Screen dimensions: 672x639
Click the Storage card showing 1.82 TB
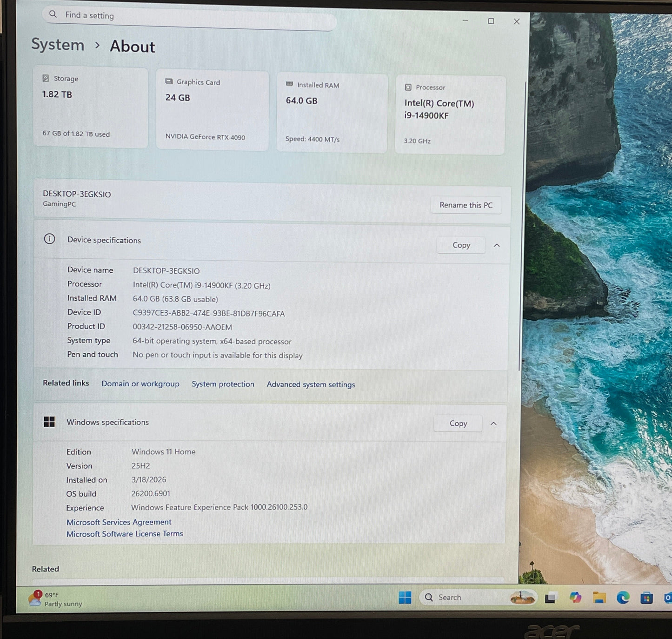91,107
